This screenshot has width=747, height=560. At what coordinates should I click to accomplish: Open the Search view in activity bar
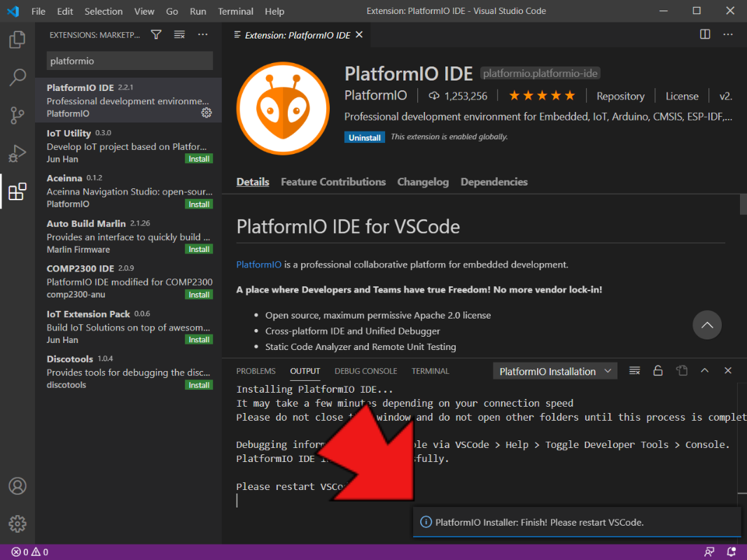pos(18,78)
